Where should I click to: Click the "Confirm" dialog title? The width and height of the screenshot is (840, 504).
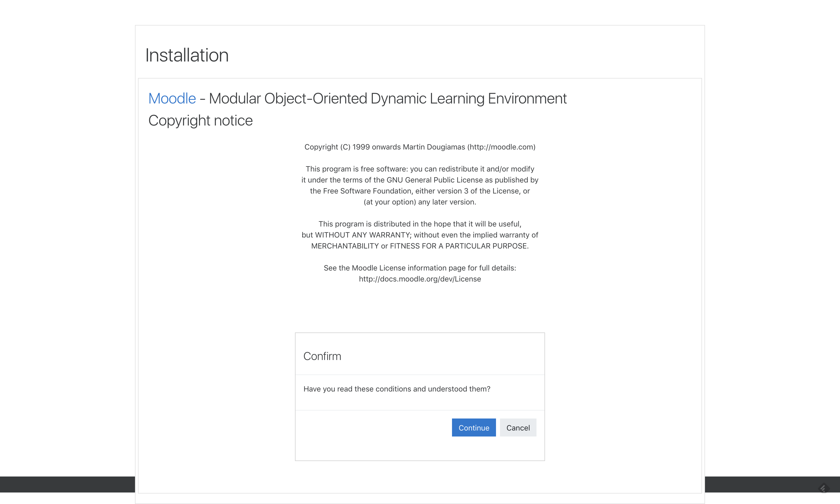click(322, 356)
